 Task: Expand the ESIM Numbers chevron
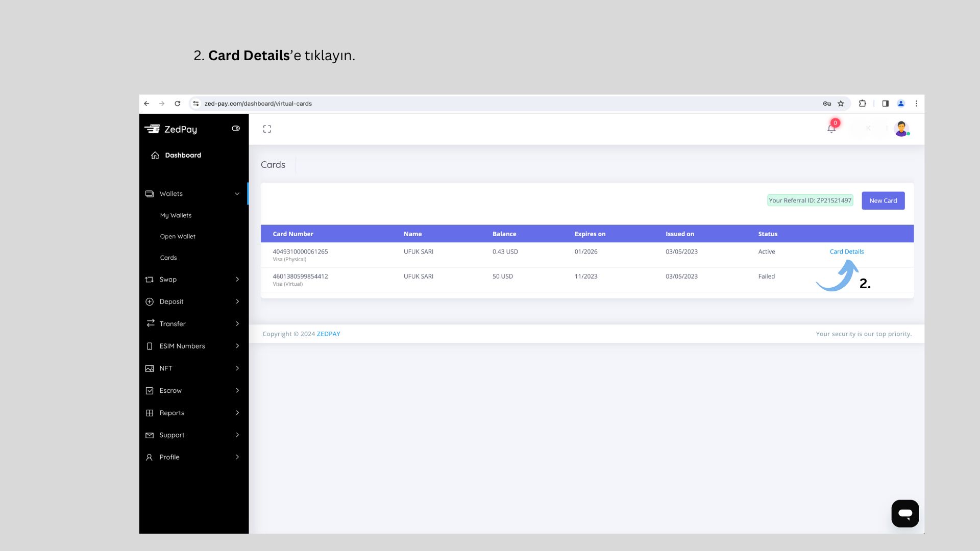tap(237, 346)
